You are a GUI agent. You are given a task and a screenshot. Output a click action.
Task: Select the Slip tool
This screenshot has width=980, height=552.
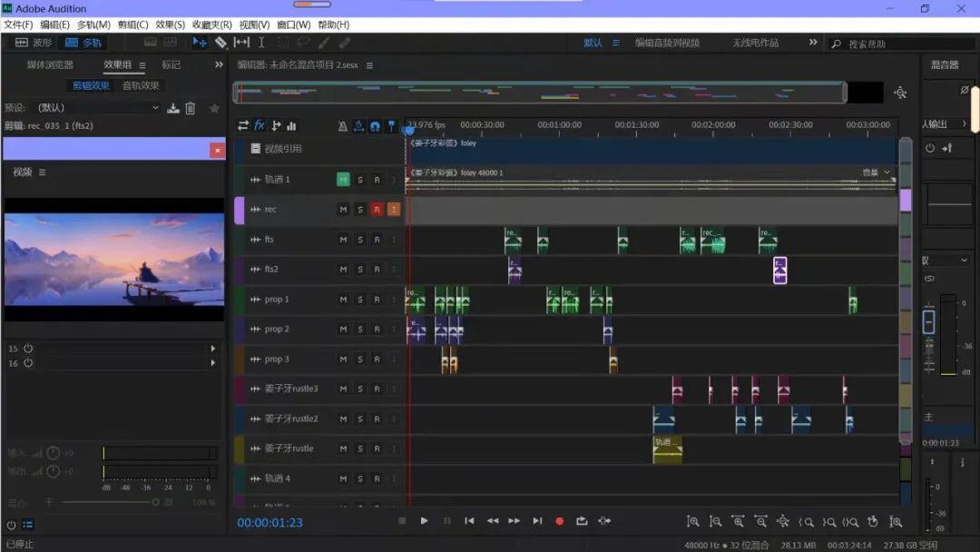tap(241, 43)
